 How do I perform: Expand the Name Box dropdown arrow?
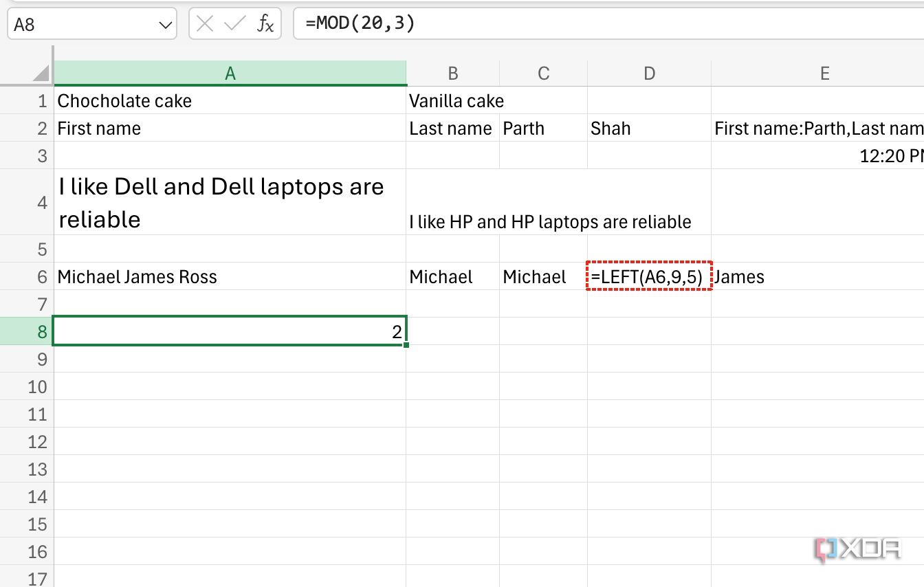166,25
